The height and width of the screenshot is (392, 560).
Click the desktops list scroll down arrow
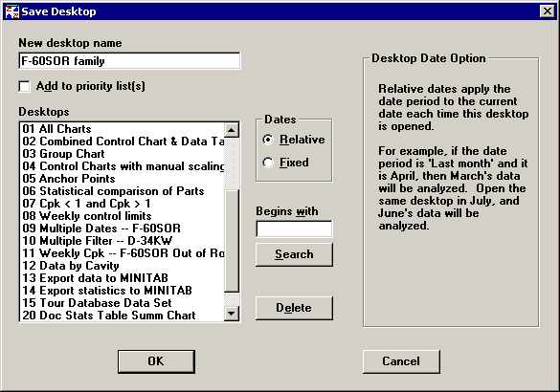pos(232,314)
